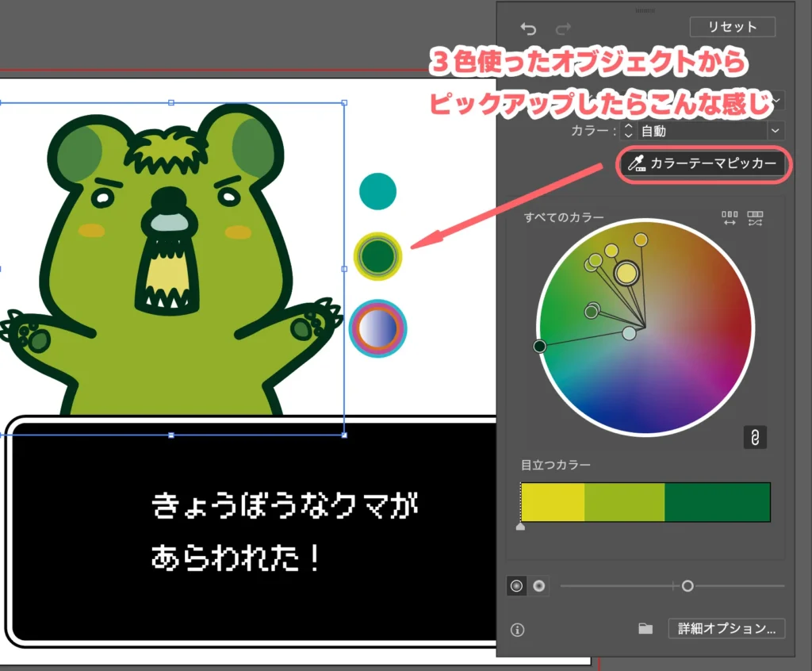Enable the left saturation view toggle
The image size is (812, 671).
point(517,585)
